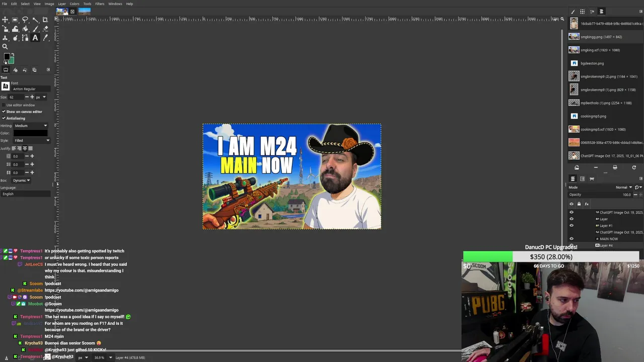Open the Brushes tab in right dock
Screen dimensions: 644x362
(573, 12)
